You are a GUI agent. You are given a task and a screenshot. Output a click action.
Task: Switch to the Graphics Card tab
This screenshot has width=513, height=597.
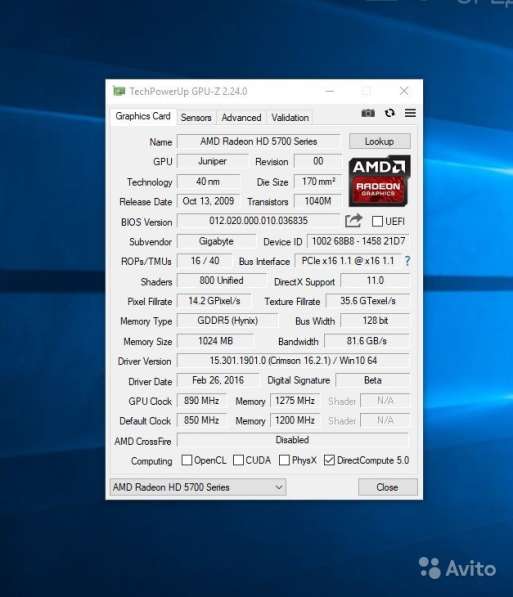(x=143, y=116)
